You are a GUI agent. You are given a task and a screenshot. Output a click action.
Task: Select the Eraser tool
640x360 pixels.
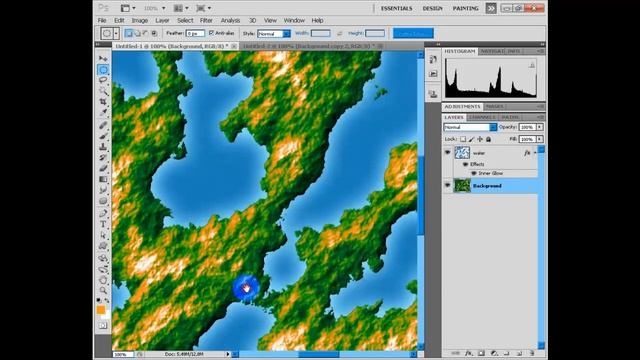[x=103, y=168]
